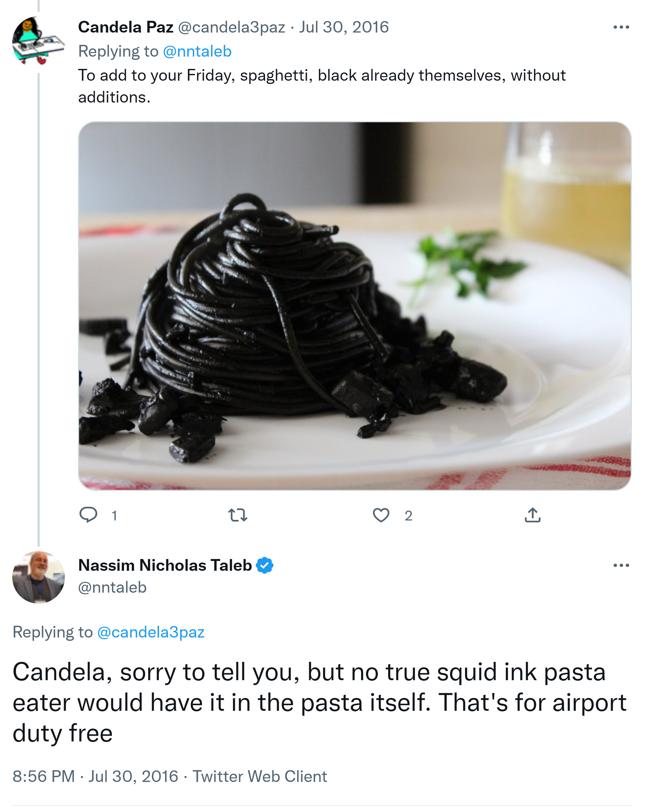Retweet Candela Paz's spaghetti tweet
This screenshot has width=646, height=812.
tap(238, 515)
